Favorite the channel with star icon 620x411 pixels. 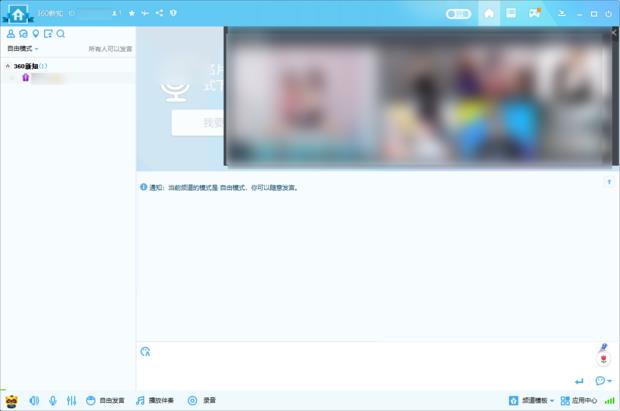pyautogui.click(x=132, y=14)
